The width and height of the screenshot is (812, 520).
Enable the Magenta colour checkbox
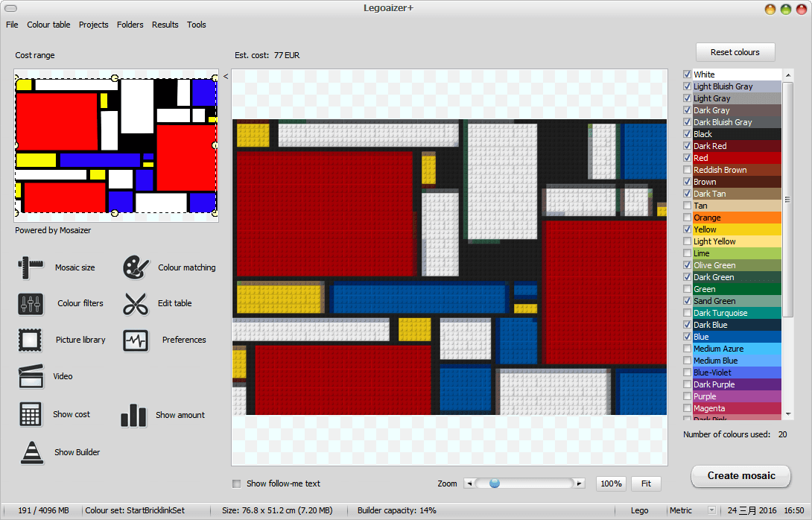click(687, 408)
